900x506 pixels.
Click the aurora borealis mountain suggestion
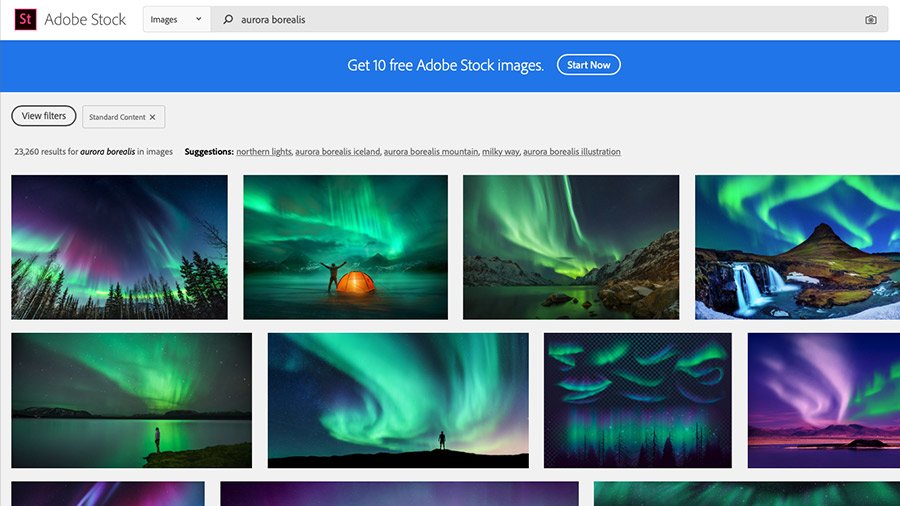pos(431,152)
